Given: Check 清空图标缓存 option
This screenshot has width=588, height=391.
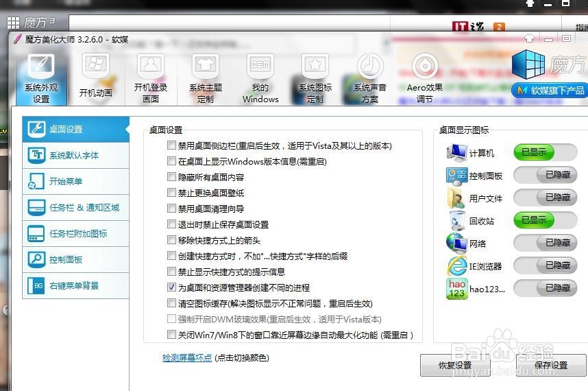Looking at the screenshot, I should tap(171, 303).
